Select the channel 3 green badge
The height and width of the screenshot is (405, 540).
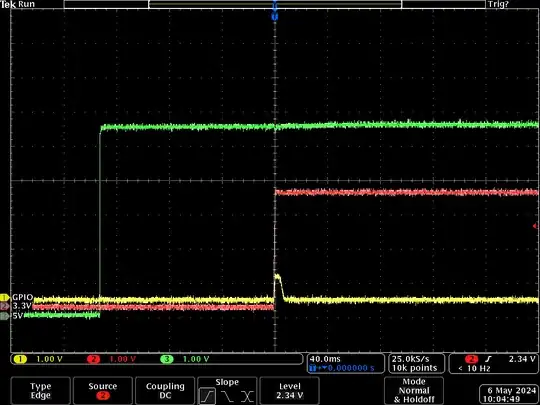167,359
